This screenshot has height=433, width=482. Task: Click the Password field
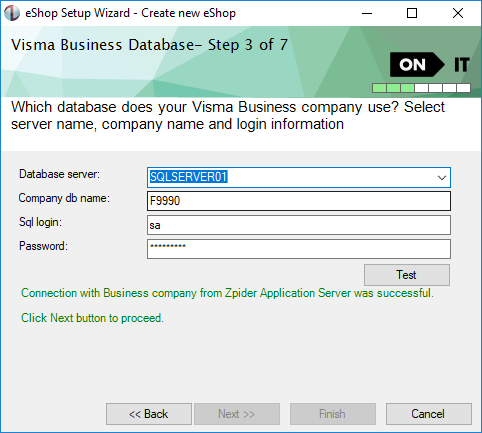click(299, 249)
